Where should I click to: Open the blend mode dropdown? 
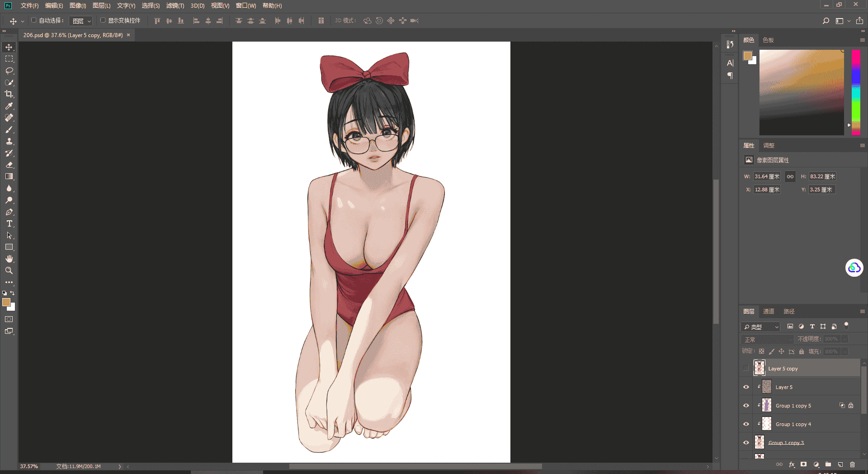click(768, 339)
